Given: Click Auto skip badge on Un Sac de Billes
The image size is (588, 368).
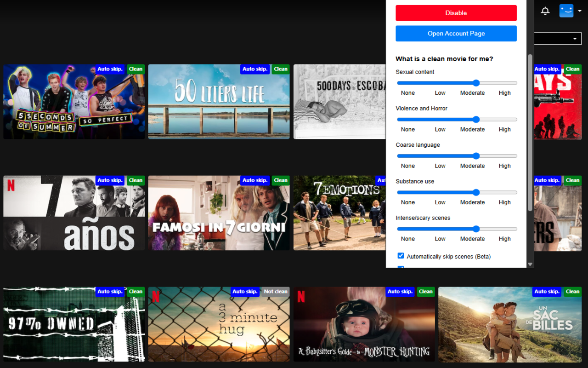Looking at the screenshot, I should pos(547,292).
